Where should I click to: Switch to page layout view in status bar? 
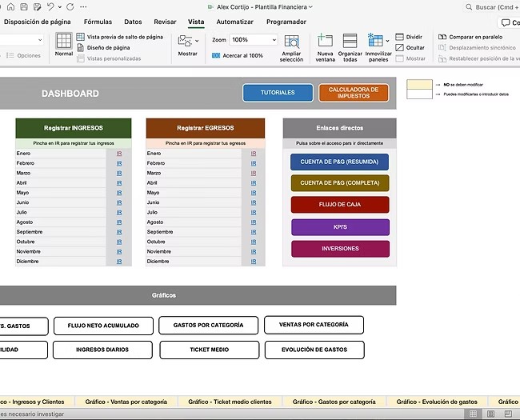click(492, 414)
